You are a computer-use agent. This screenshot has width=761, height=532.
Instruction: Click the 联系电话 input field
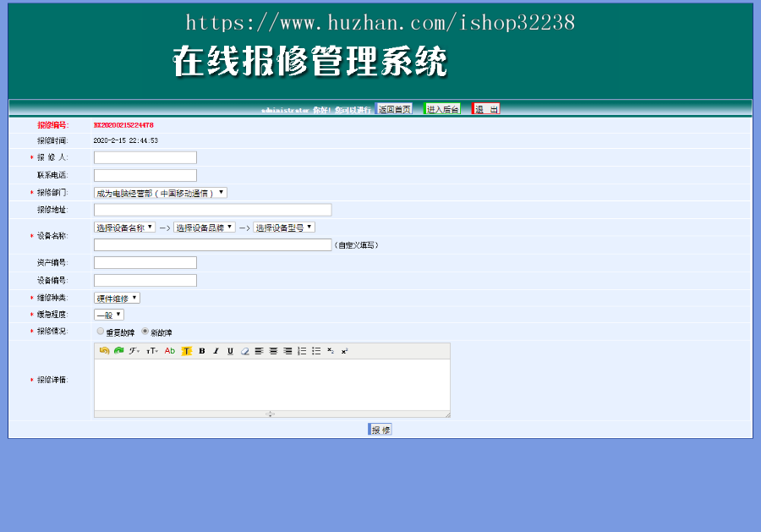pyautogui.click(x=145, y=174)
